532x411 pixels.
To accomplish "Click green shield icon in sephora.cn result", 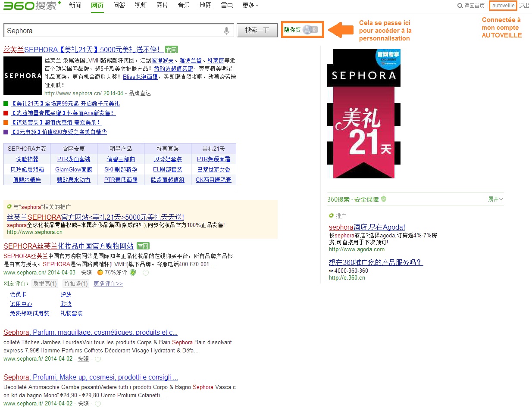I will 133,273.
